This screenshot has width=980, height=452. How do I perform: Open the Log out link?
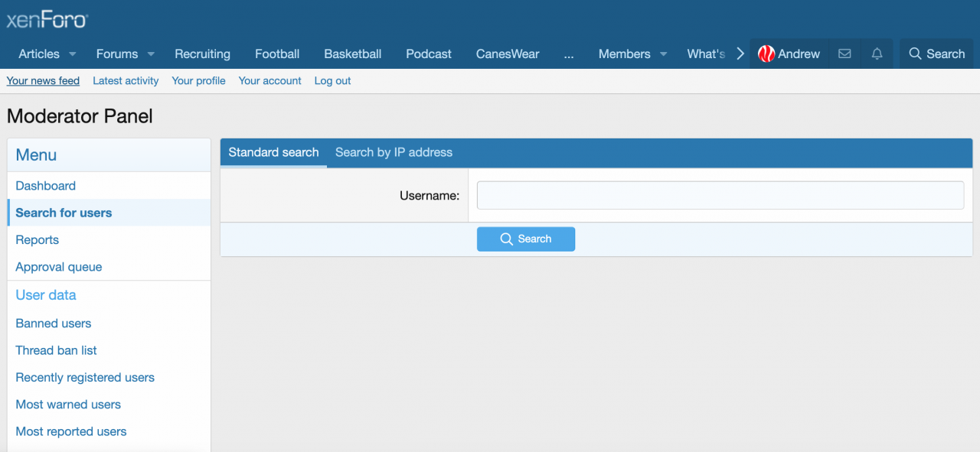click(x=332, y=80)
